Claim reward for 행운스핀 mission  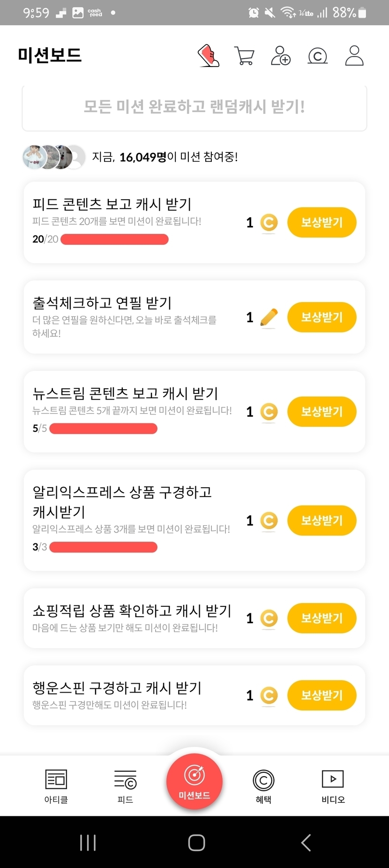point(322,695)
